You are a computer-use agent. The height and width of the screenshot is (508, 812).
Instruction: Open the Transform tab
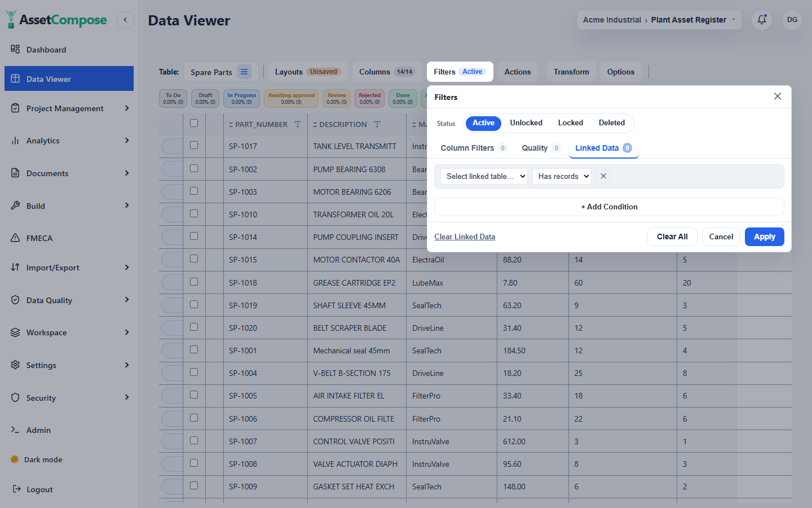[571, 72]
